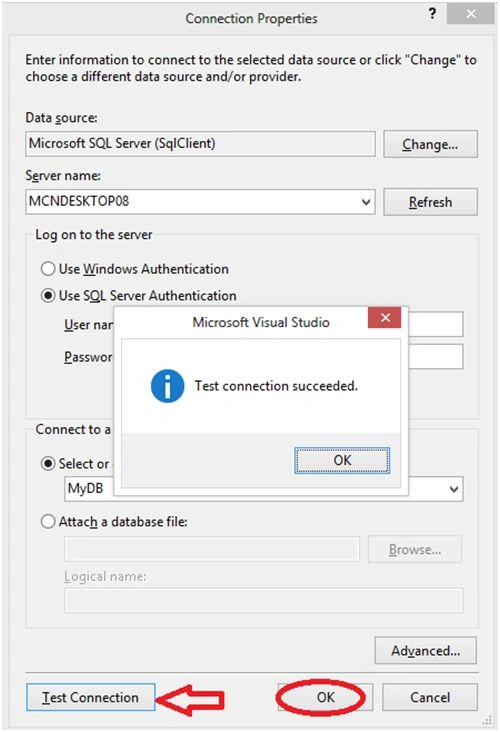Refresh the server name list
This screenshot has width=500, height=732.
click(x=430, y=202)
